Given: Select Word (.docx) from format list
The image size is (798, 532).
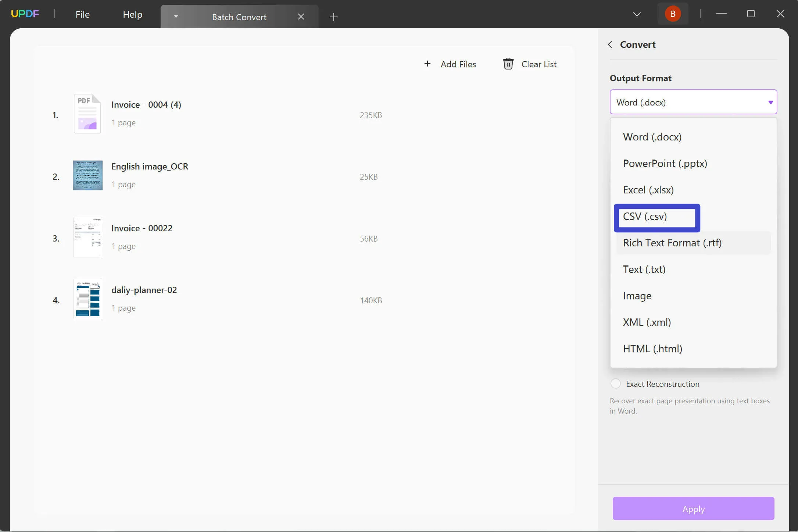Looking at the screenshot, I should (x=652, y=136).
